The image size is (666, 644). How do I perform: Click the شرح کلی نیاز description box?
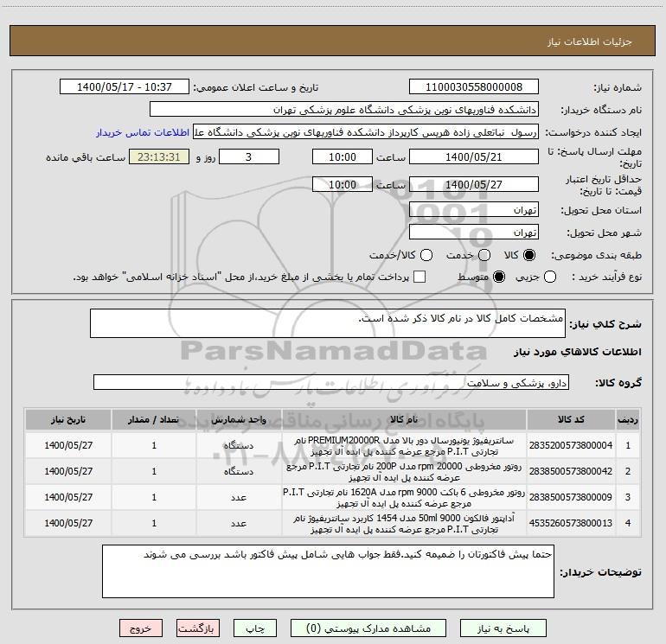tap(328, 323)
